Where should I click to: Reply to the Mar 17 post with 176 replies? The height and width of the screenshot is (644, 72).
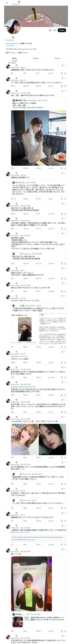coord(13,86)
